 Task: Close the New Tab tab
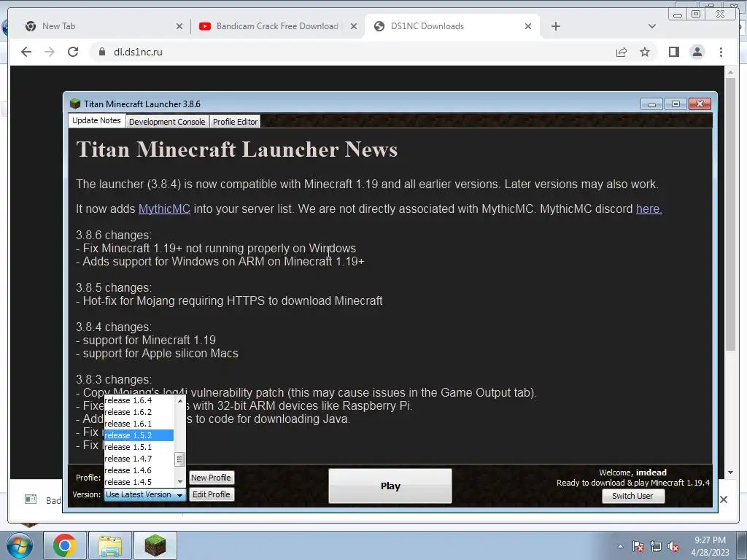(179, 26)
